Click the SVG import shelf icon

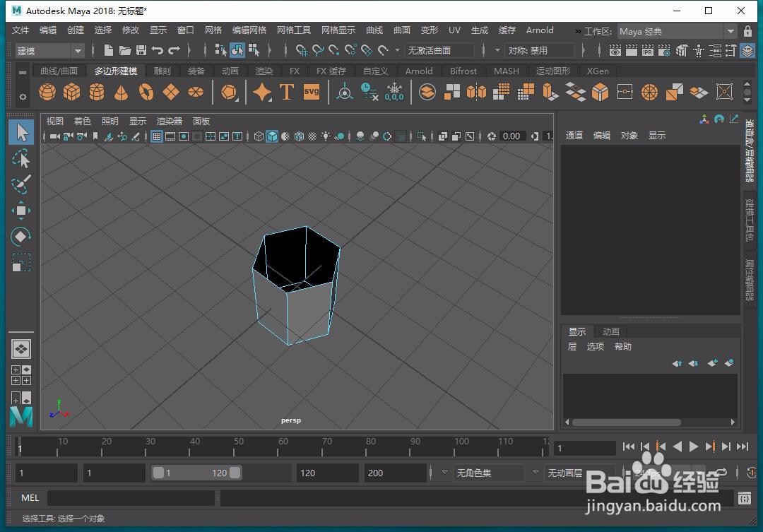coord(312,92)
